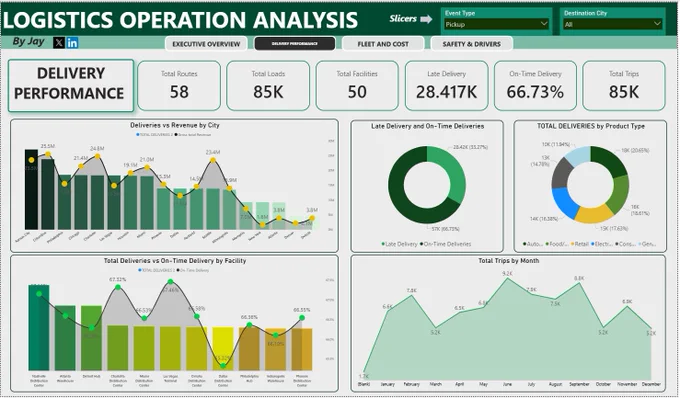The width and height of the screenshot is (680, 398).
Task: Switch to the Executive Overview tab
Action: coord(206,44)
